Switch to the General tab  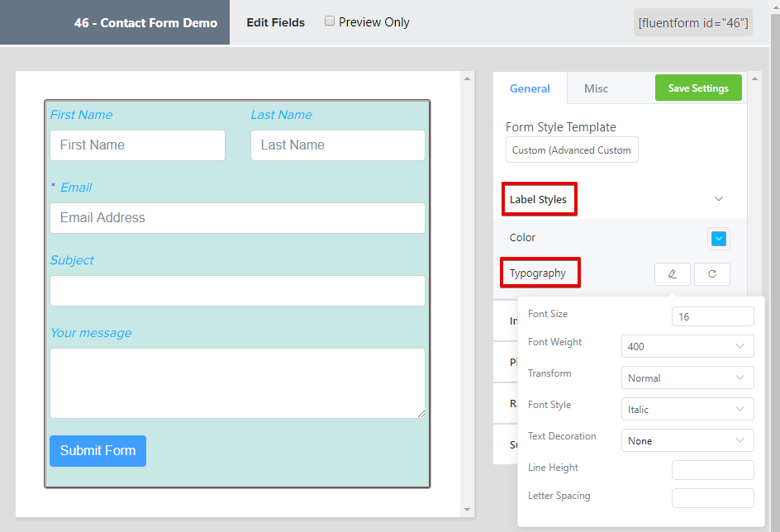coord(530,88)
